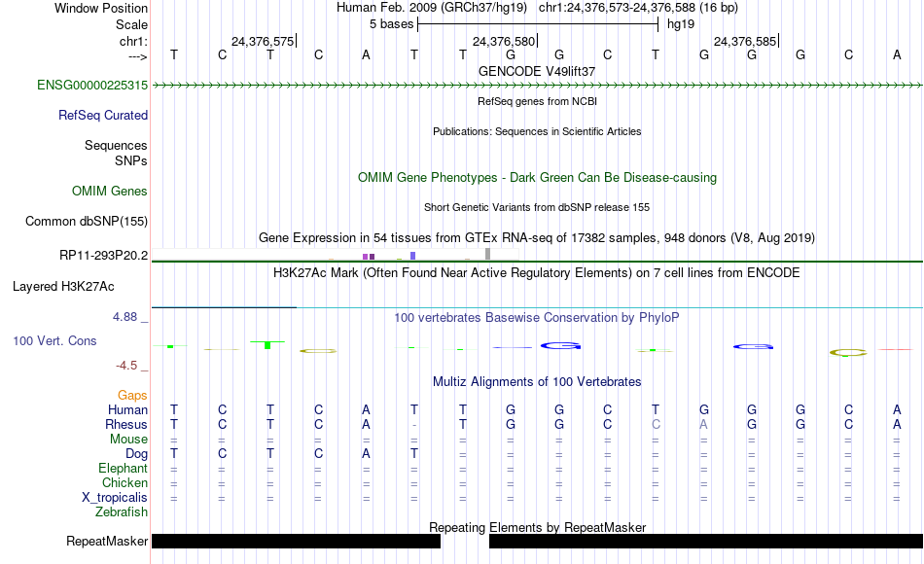Open the RefSeq Curated track label
924x564 pixels.
point(103,115)
